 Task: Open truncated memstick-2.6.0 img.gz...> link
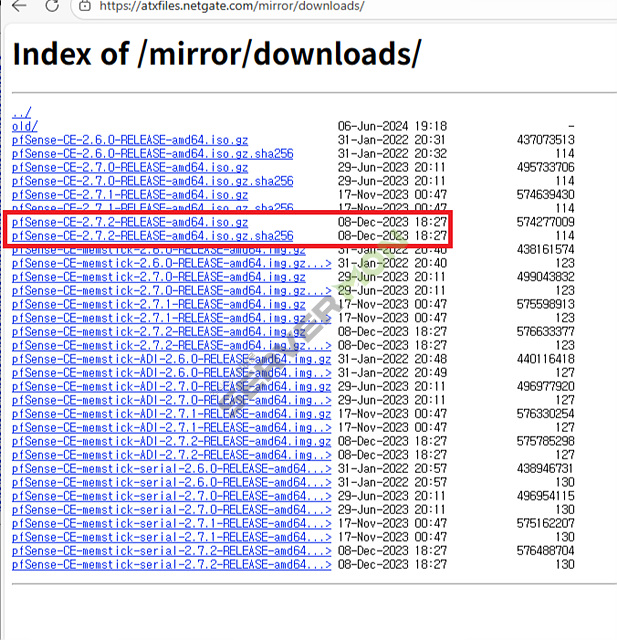tap(171, 263)
